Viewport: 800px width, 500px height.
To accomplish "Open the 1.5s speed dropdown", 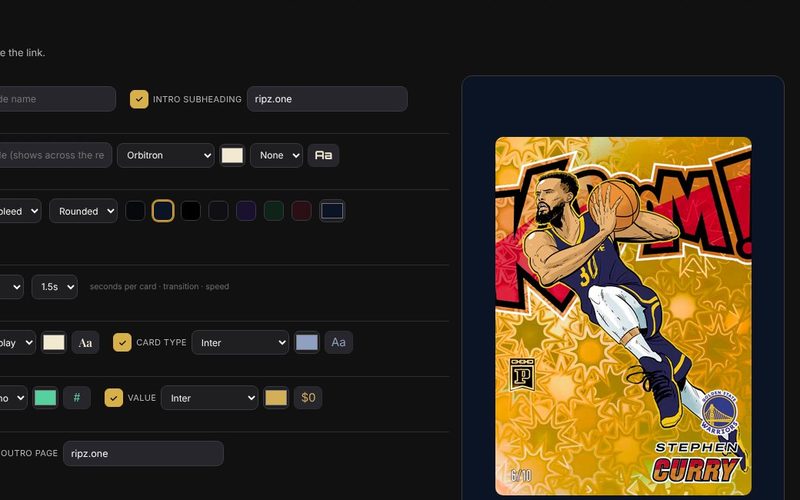I will point(55,287).
